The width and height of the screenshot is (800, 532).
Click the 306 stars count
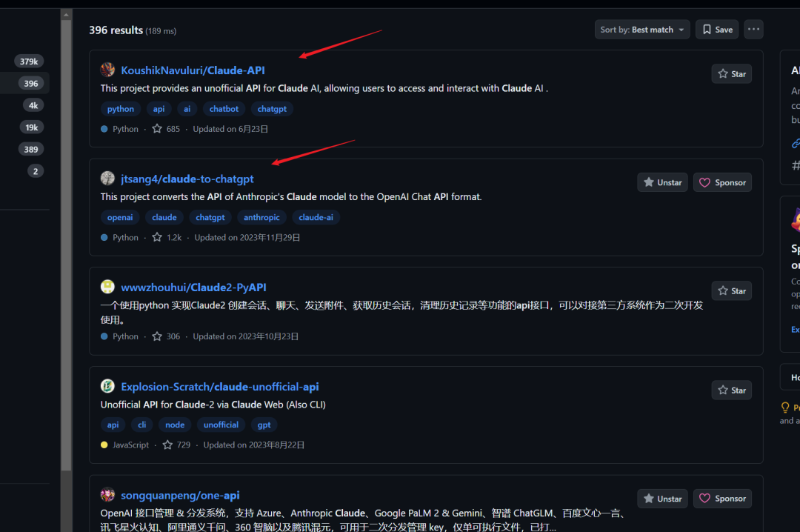pos(167,336)
